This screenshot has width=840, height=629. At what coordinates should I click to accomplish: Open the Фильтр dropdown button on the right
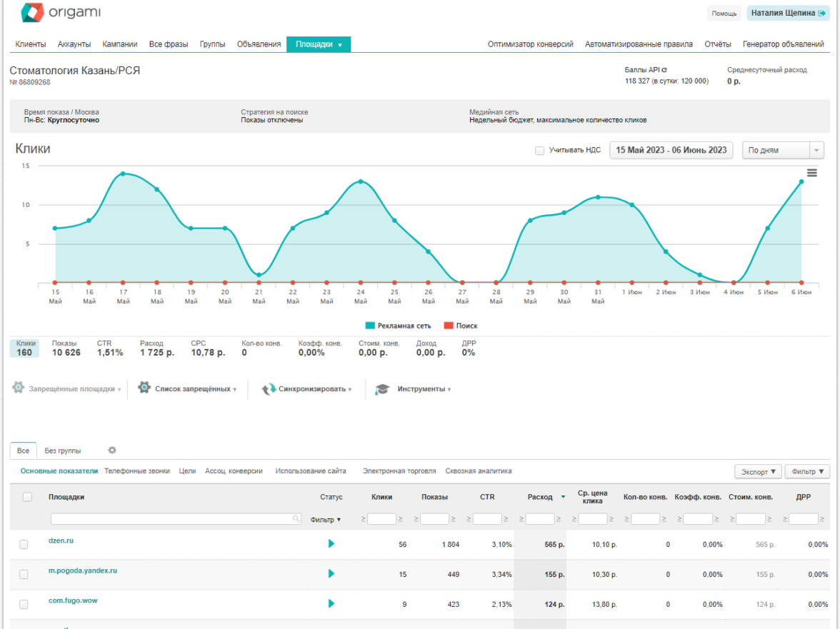tap(807, 472)
